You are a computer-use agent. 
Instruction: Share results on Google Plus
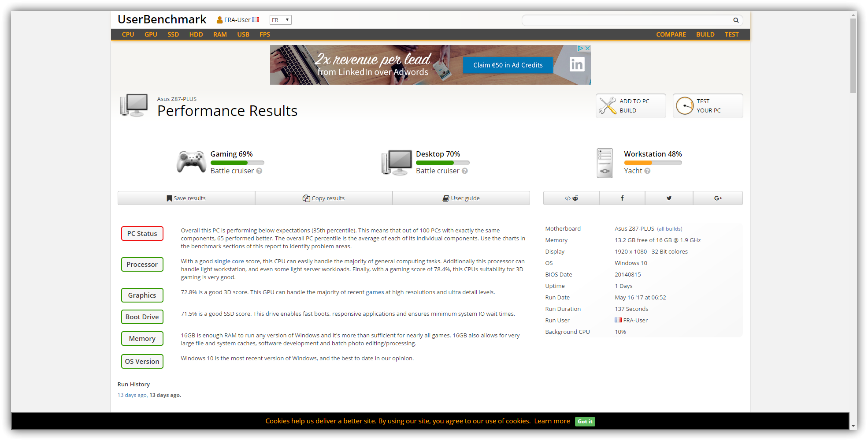(718, 198)
